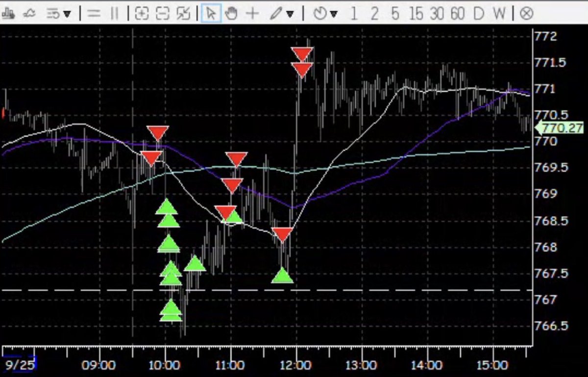Click the zoom in plus icon
This screenshot has height=377, width=588.
pos(142,13)
